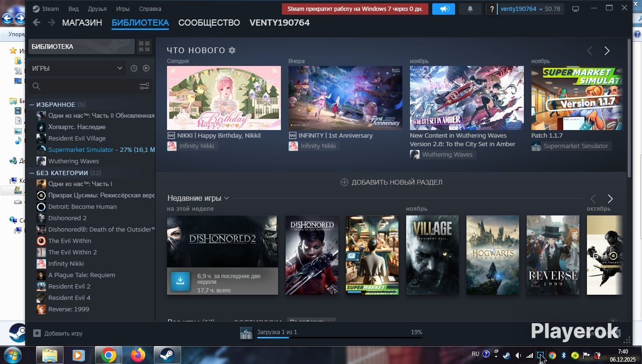Open the Игры menu

tap(123, 9)
